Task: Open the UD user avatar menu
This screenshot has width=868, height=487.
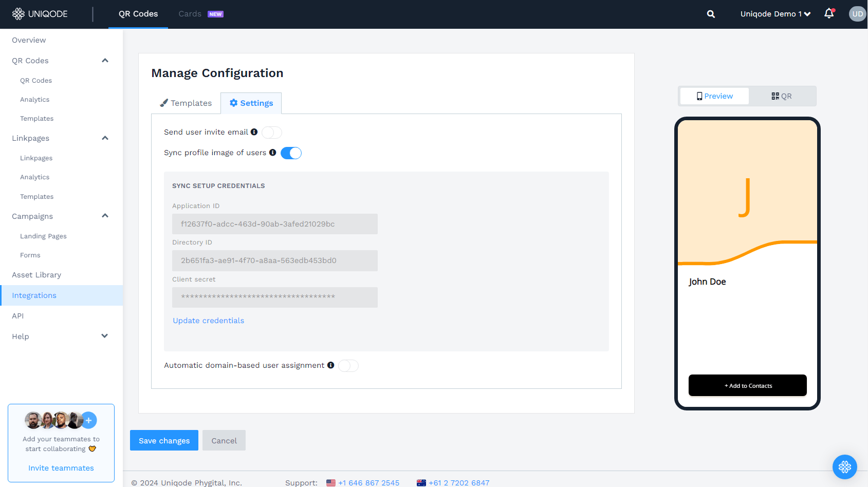Action: 857,14
